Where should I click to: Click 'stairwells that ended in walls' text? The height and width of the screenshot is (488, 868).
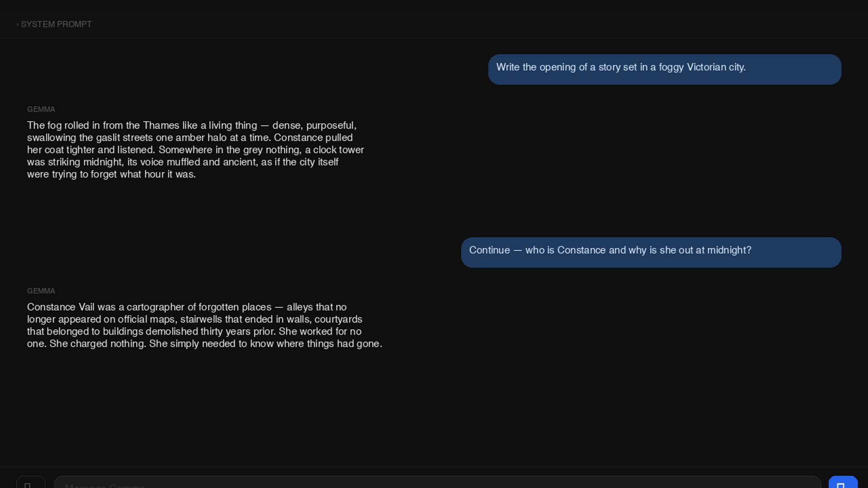245,319
